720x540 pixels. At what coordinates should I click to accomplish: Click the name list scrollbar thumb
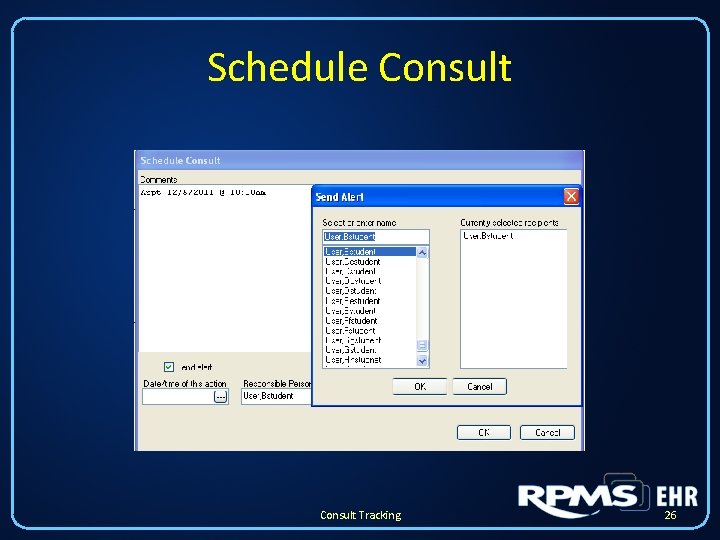coord(422,345)
